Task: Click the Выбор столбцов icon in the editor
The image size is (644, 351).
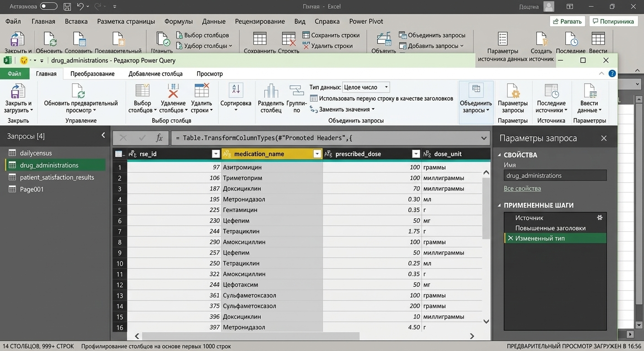Action: pos(142,90)
